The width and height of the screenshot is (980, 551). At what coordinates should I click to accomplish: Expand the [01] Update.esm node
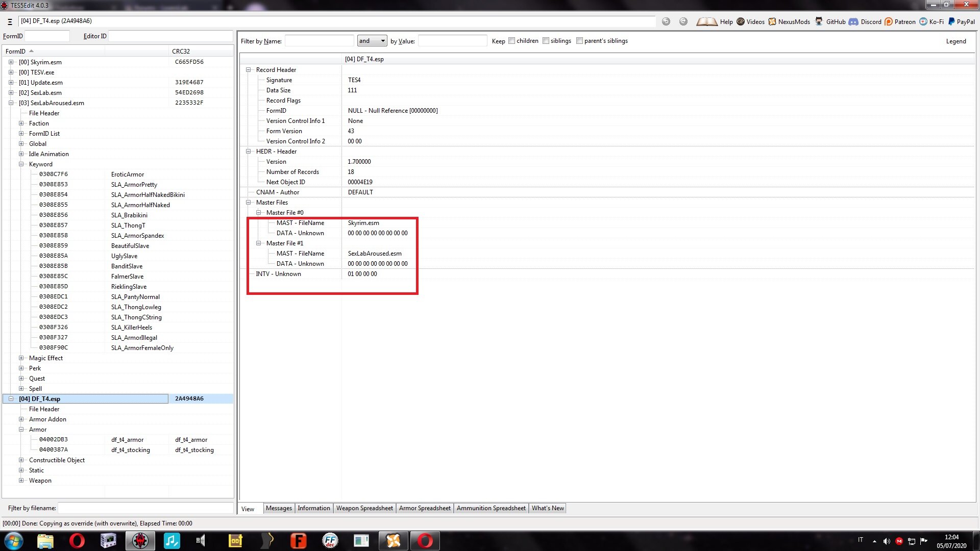click(11, 83)
